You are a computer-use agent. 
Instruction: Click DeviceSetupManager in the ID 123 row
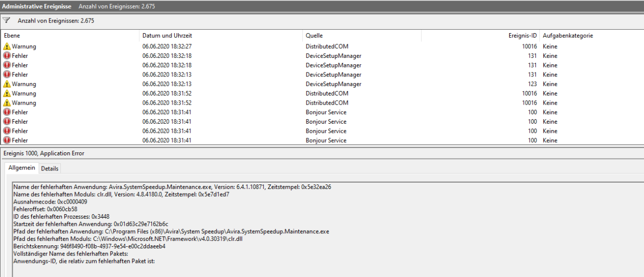click(x=334, y=84)
